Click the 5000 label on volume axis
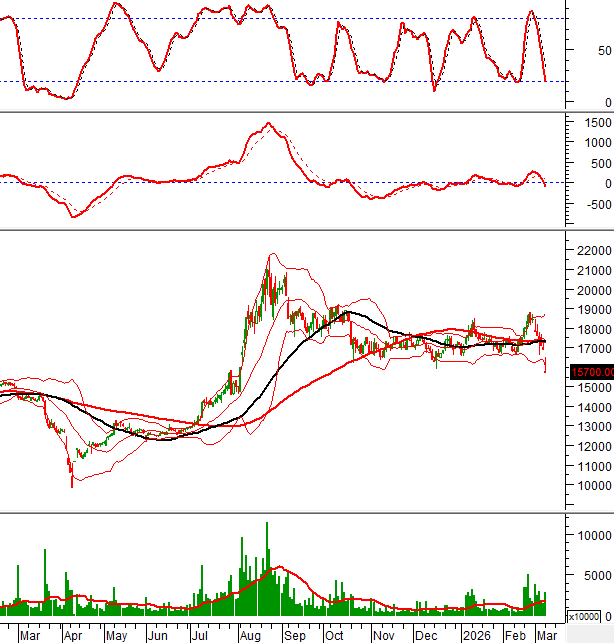Screen dimensions: 614x643 592,576
